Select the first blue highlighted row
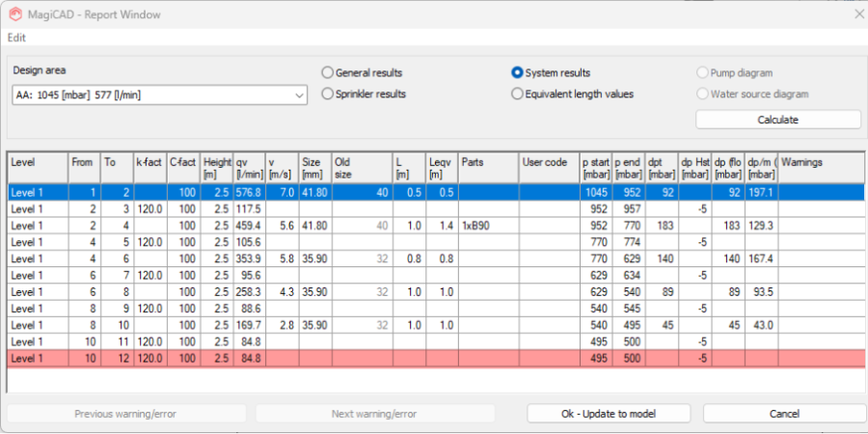This screenshot has height=434, width=868. pyautogui.click(x=436, y=193)
